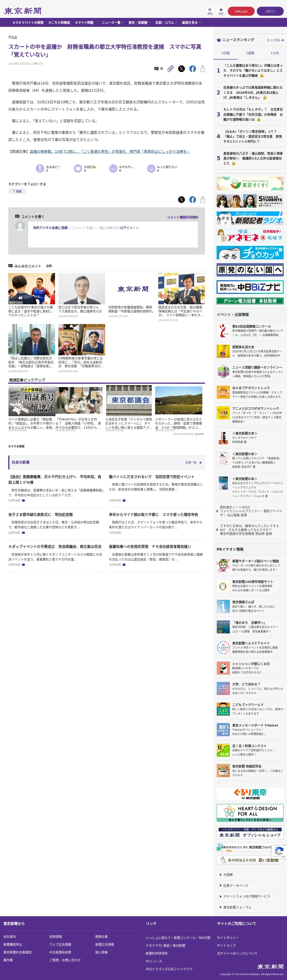Expand the 紙面を見る dropdown menu
The width and height of the screenshot is (287, 980).
[191, 23]
